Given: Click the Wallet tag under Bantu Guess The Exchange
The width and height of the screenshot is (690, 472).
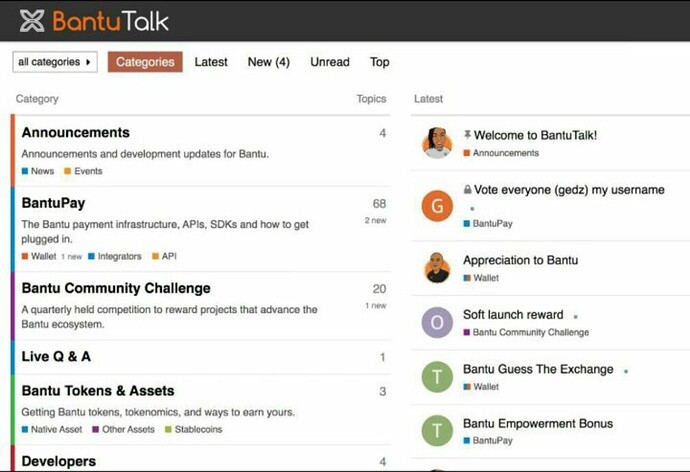Looking at the screenshot, I should pyautogui.click(x=481, y=387).
